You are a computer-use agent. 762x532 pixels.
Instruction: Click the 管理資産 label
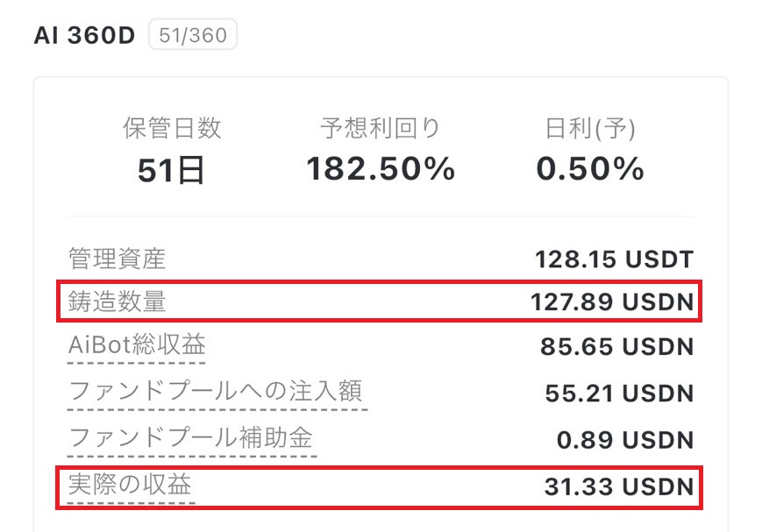[x=117, y=259]
